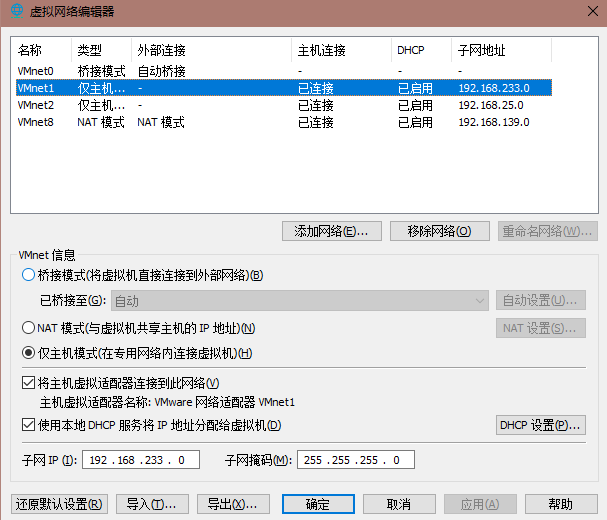
Task: Click the 移除网络 button
Action: (x=440, y=231)
